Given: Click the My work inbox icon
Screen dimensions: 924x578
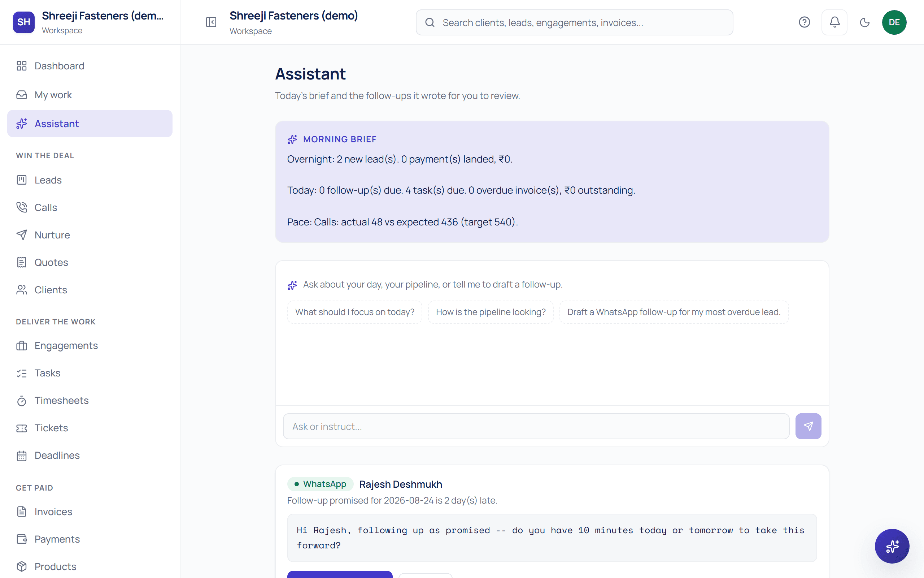Looking at the screenshot, I should (x=22, y=95).
